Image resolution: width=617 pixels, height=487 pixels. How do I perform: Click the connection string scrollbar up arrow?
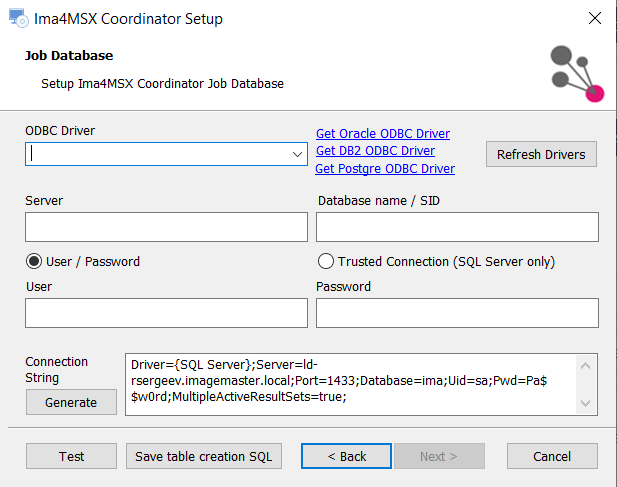pos(586,366)
